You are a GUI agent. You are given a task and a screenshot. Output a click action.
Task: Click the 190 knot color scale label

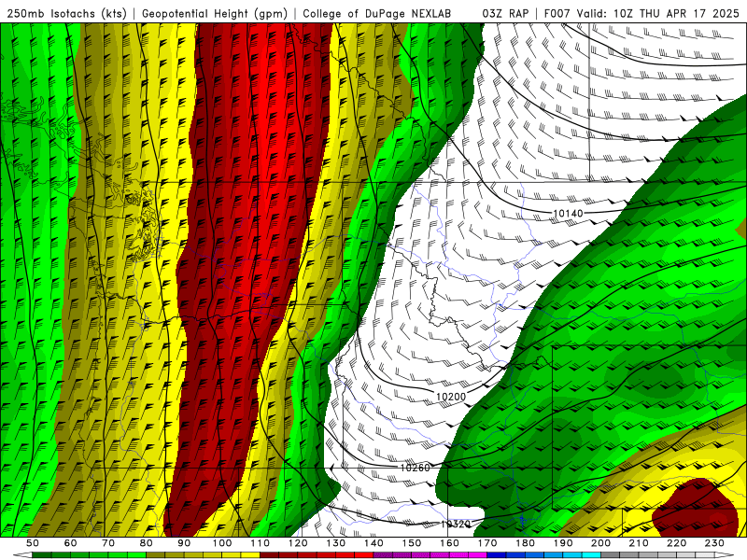[x=563, y=543]
